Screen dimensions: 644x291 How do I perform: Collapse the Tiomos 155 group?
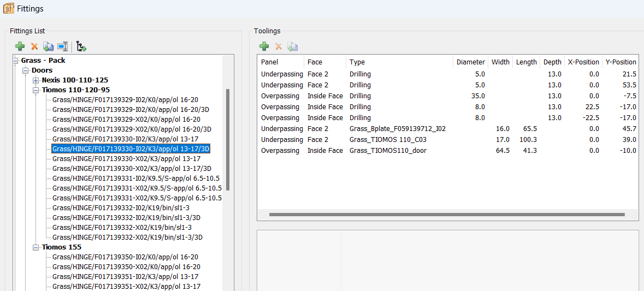point(36,247)
